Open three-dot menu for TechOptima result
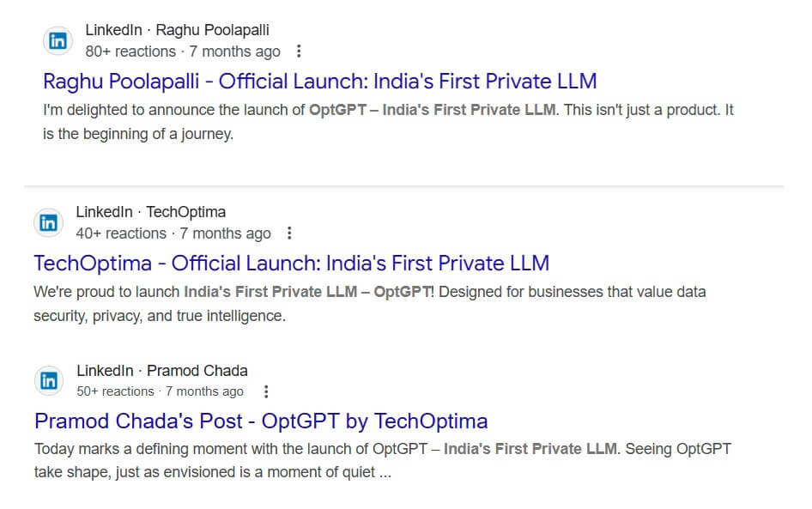Image resolution: width=812 pixels, height=509 pixels. pyautogui.click(x=289, y=233)
